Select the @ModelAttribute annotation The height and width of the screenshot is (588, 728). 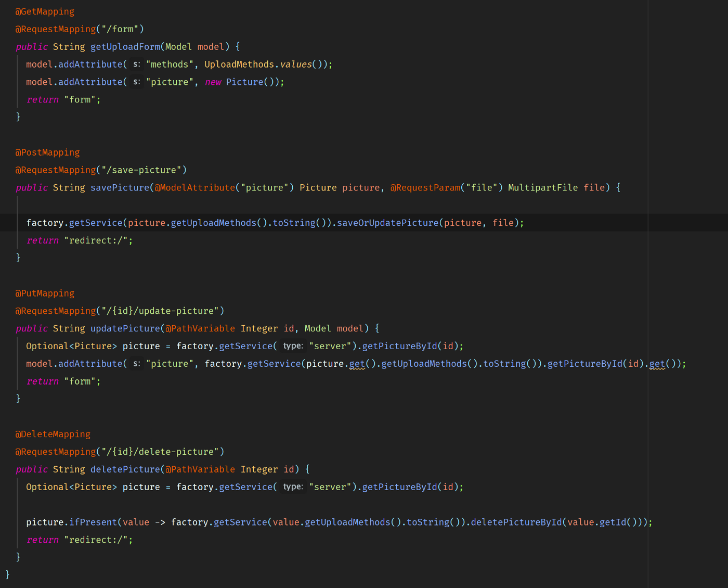coord(194,188)
